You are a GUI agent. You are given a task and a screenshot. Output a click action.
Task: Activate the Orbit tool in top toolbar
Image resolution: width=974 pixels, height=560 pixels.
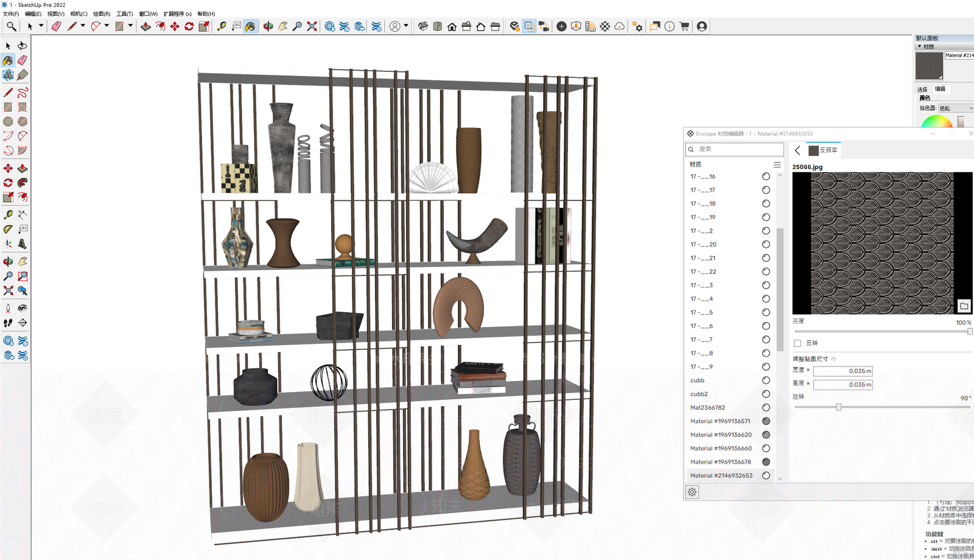click(268, 26)
